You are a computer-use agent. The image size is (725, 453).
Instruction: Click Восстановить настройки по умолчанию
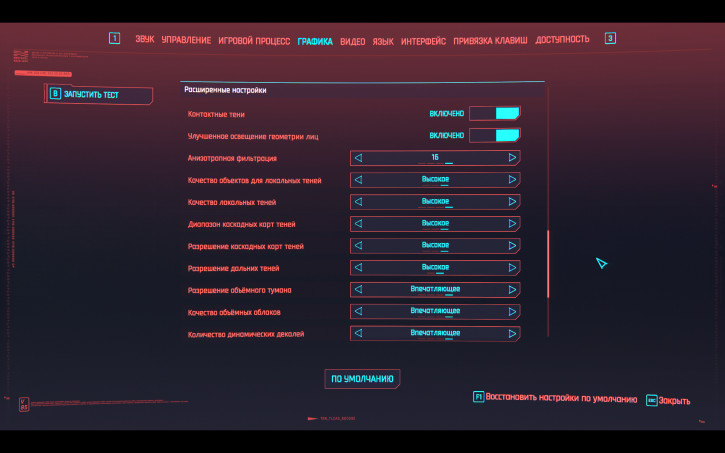[561, 398]
